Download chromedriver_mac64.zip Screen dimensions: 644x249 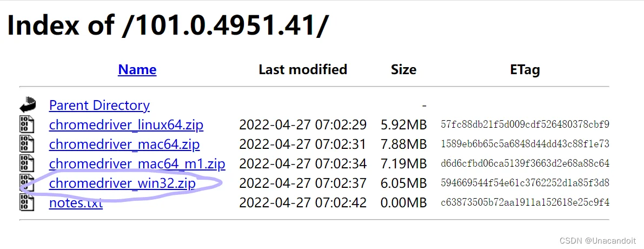click(124, 145)
